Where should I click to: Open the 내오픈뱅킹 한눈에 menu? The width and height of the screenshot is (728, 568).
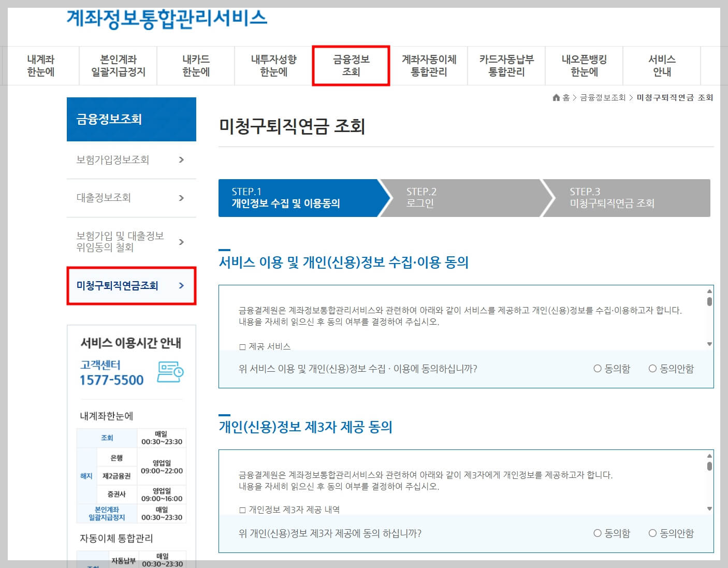click(x=584, y=66)
